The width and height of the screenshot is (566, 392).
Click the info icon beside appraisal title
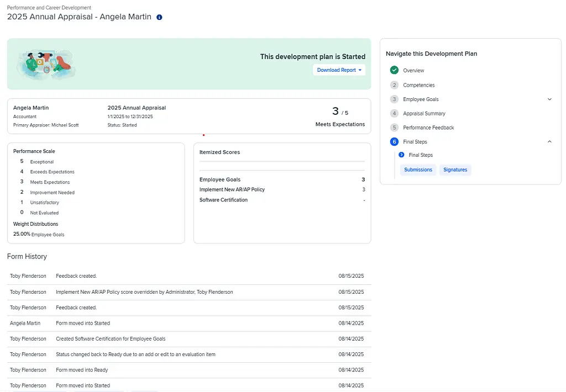[x=159, y=17]
